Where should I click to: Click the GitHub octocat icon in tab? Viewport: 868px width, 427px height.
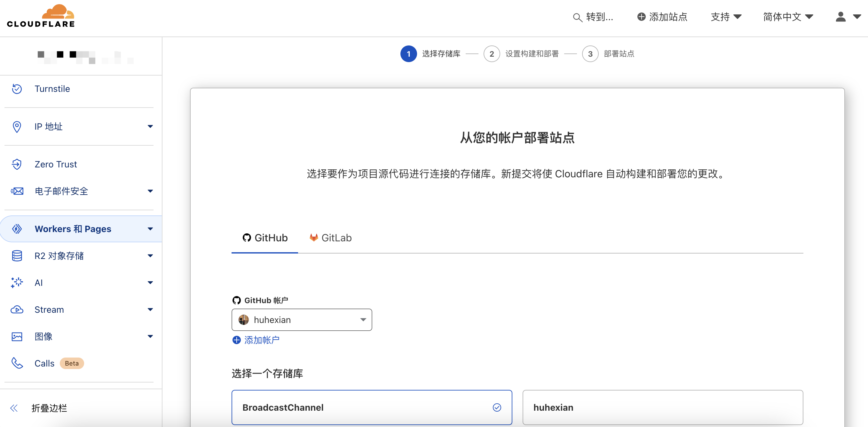click(247, 238)
